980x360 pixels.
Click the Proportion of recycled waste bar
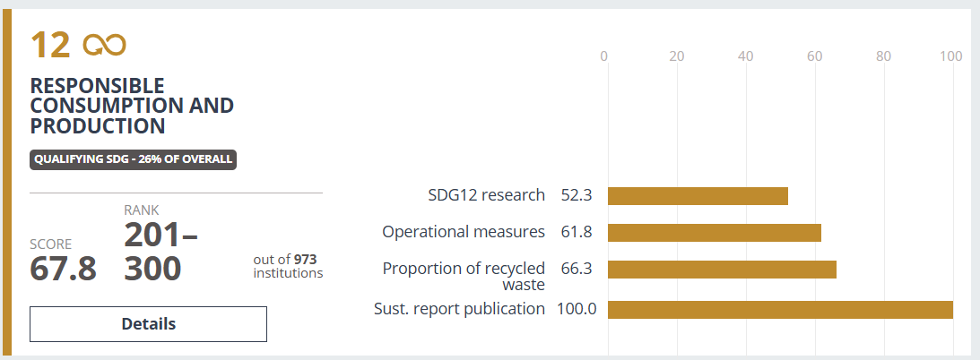[x=722, y=269]
